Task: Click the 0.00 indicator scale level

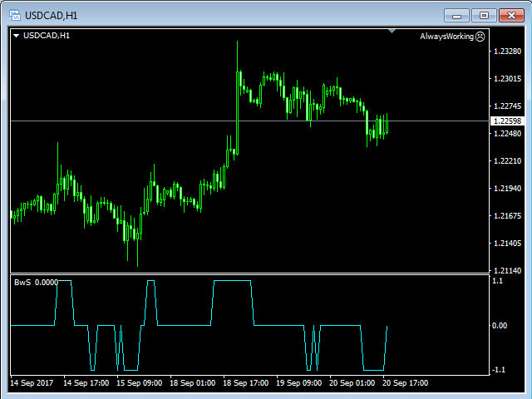Action: [500, 326]
